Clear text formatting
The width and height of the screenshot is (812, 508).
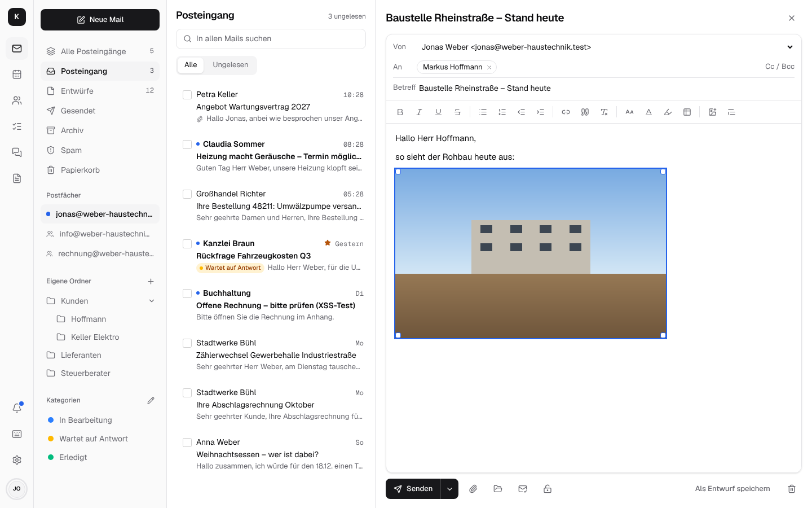(604, 112)
